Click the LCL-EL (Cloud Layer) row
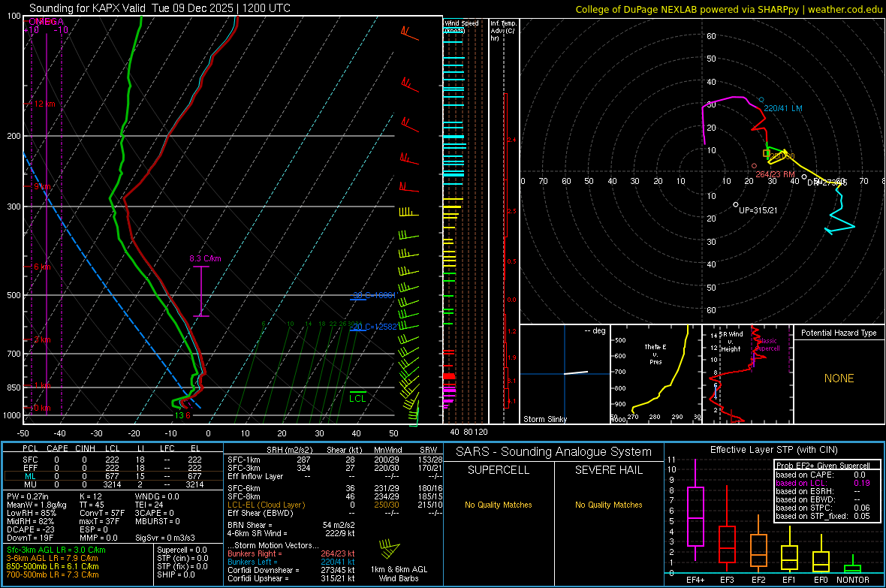886x588 pixels. pos(335,505)
